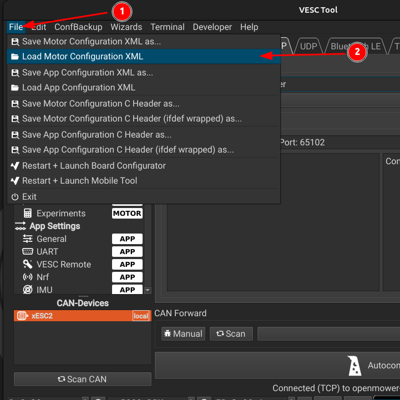The width and height of the screenshot is (400, 400).
Task: Open the Terminal menu
Action: [167, 27]
